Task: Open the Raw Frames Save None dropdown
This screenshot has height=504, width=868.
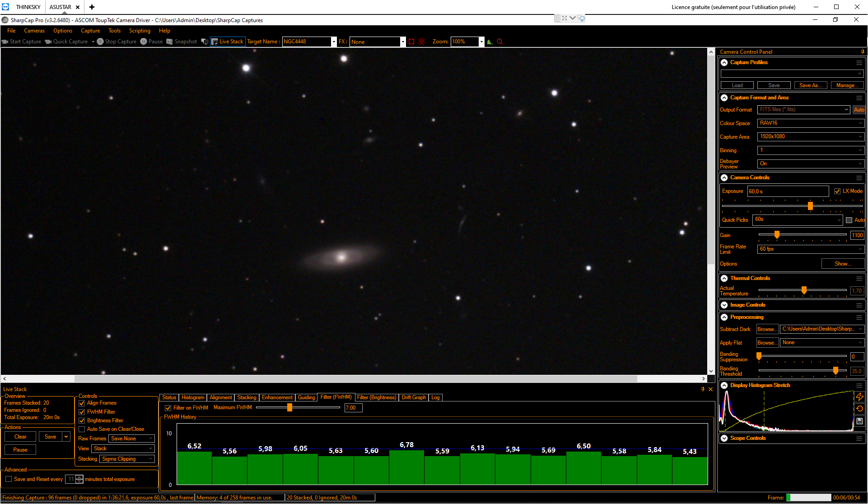Action: pyautogui.click(x=131, y=439)
